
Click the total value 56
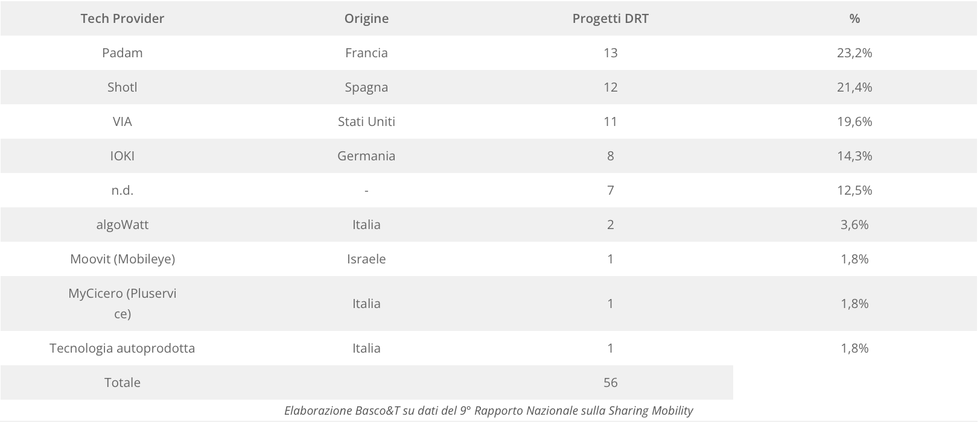click(610, 383)
